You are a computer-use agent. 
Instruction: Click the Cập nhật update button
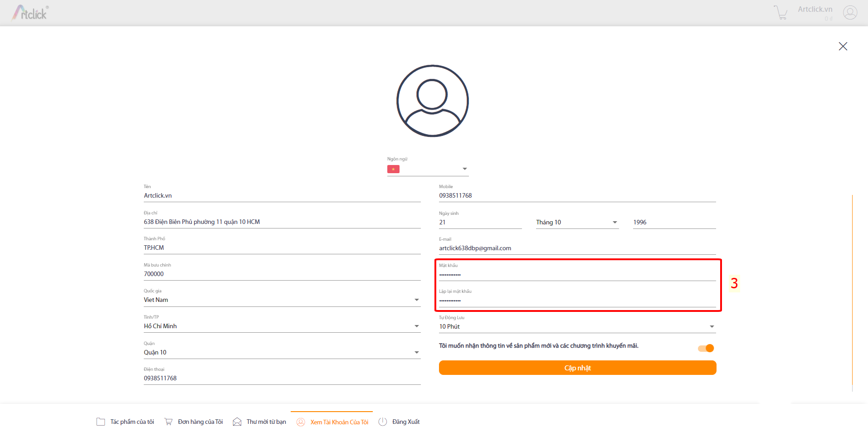pyautogui.click(x=577, y=368)
